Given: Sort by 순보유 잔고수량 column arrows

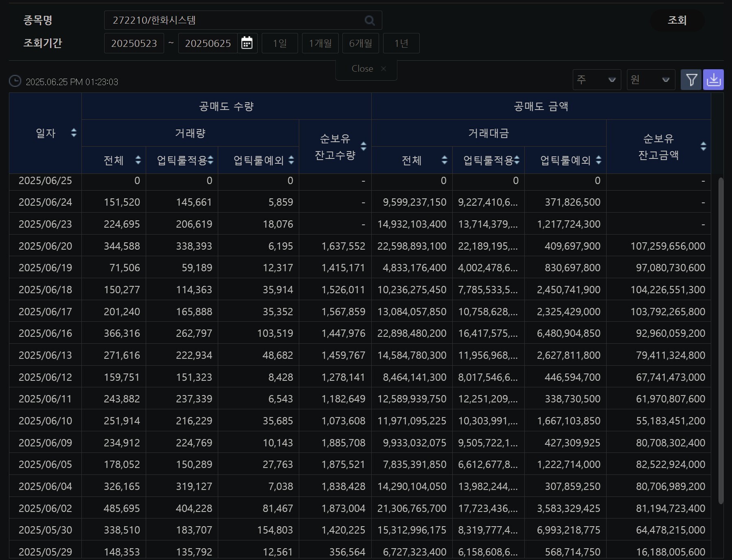Looking at the screenshot, I should point(364,146).
